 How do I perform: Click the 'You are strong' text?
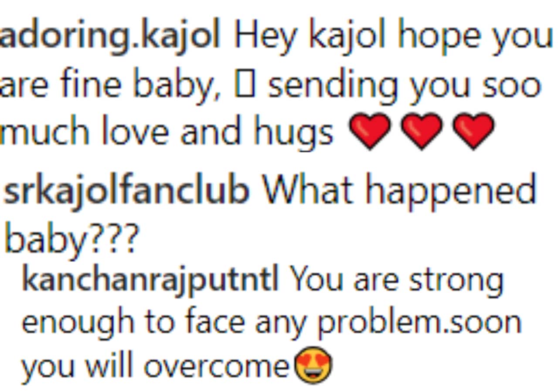pos(396,280)
